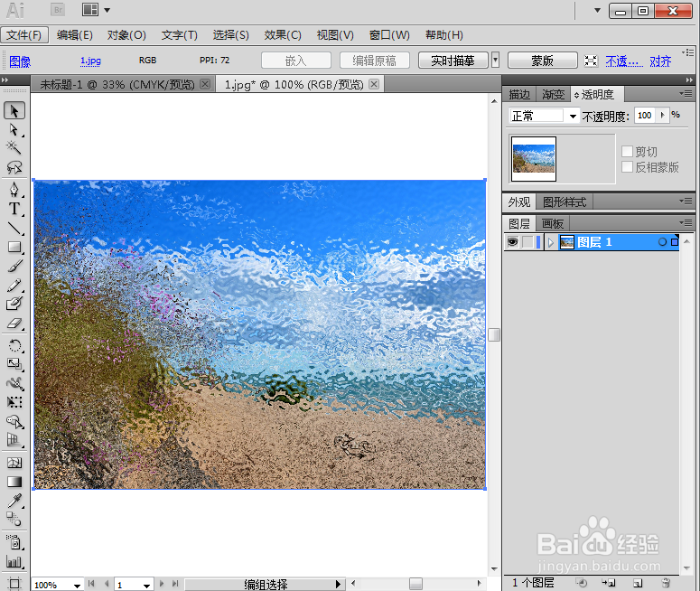
Task: Select the Shape Builder tool
Action: (14, 421)
